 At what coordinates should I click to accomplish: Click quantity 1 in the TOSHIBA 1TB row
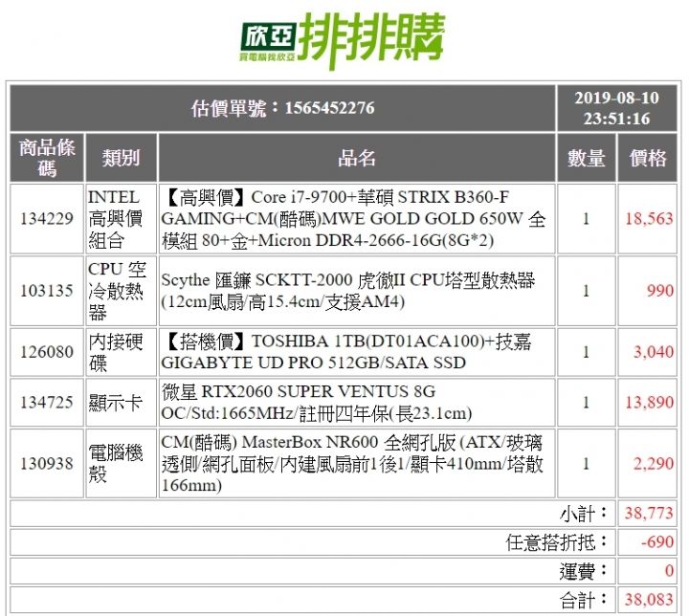point(587,352)
